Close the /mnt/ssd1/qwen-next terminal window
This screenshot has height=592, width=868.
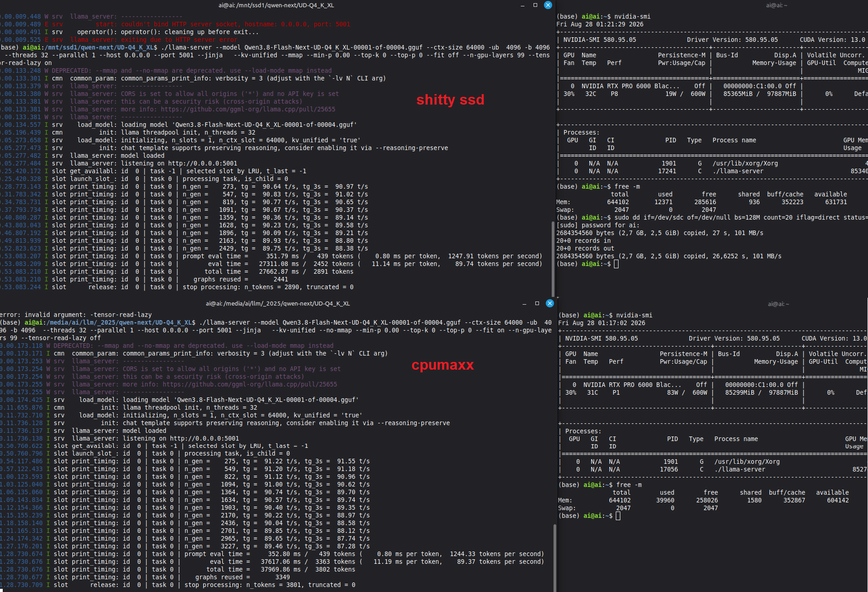pyautogui.click(x=548, y=5)
